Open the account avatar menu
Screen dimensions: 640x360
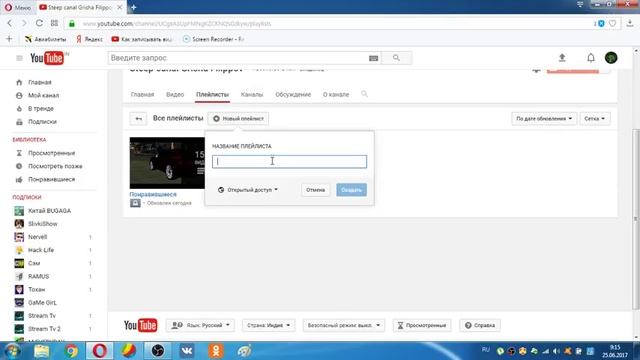pos(611,58)
